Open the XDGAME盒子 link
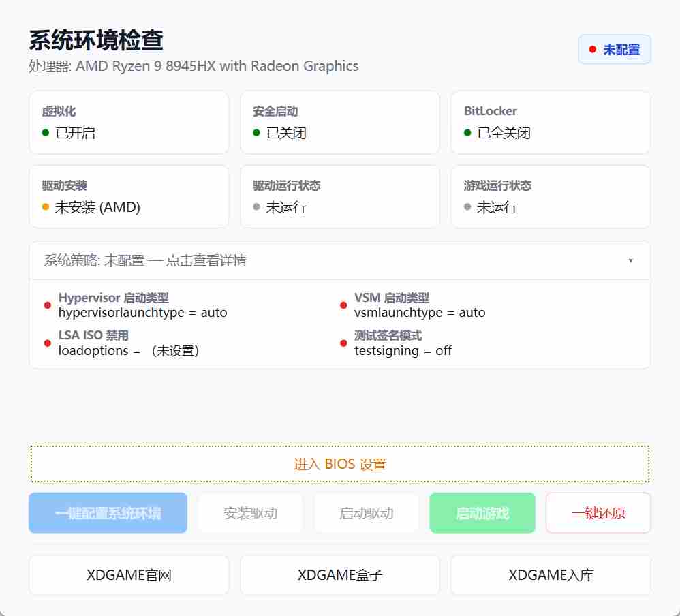This screenshot has height=616, width=680. point(339,575)
